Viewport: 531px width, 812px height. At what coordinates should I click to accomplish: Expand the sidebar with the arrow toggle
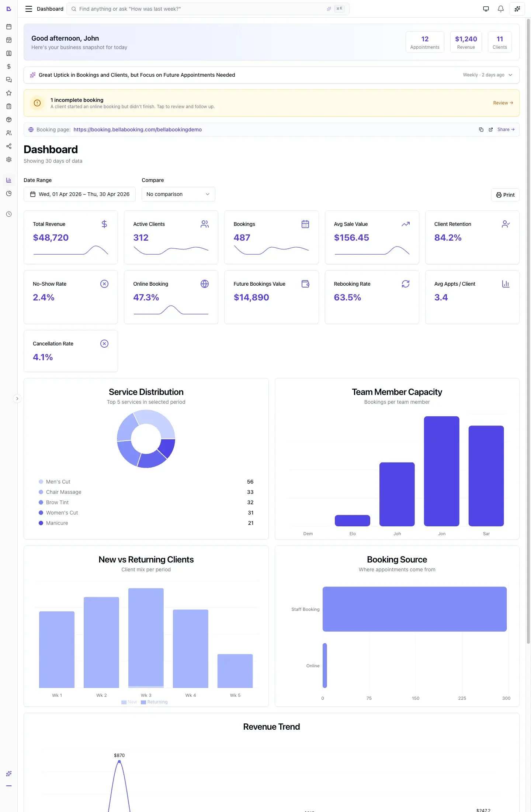17,399
